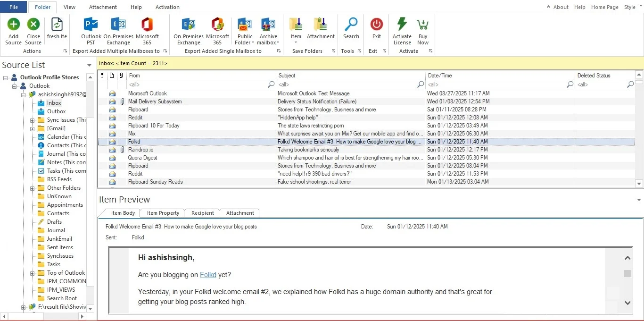Screen dimensions: 644x321
Task: Sort emails by the Date/Time column header
Action: (x=500, y=76)
